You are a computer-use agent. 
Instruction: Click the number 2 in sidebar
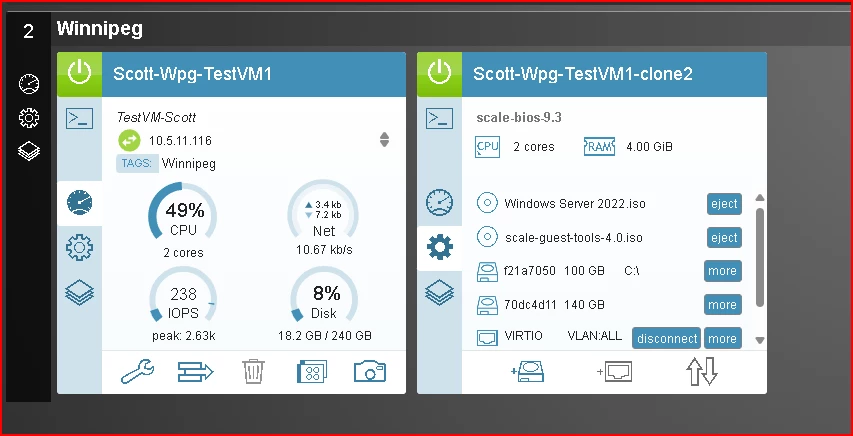pyautogui.click(x=28, y=32)
